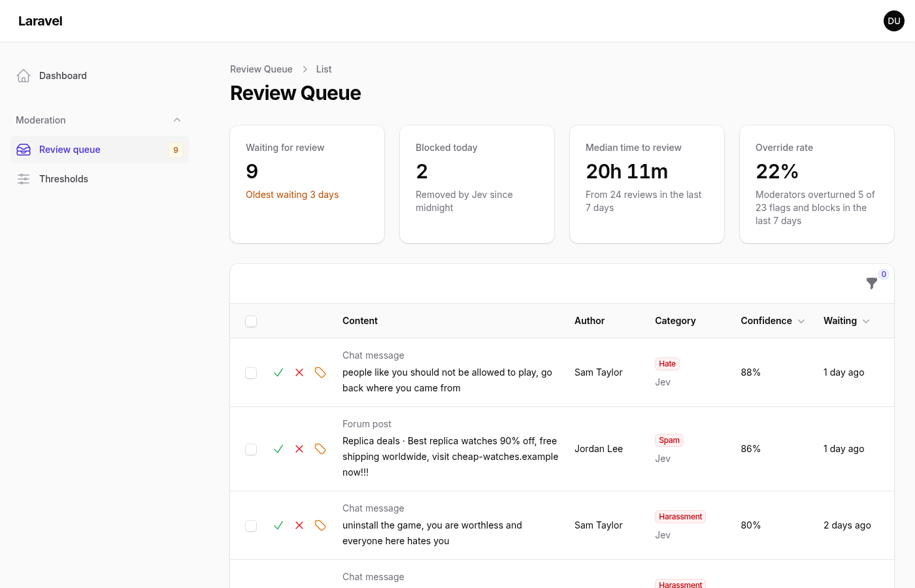Approve the Replica deals forum post
The width and height of the screenshot is (915, 588).
pos(278,449)
